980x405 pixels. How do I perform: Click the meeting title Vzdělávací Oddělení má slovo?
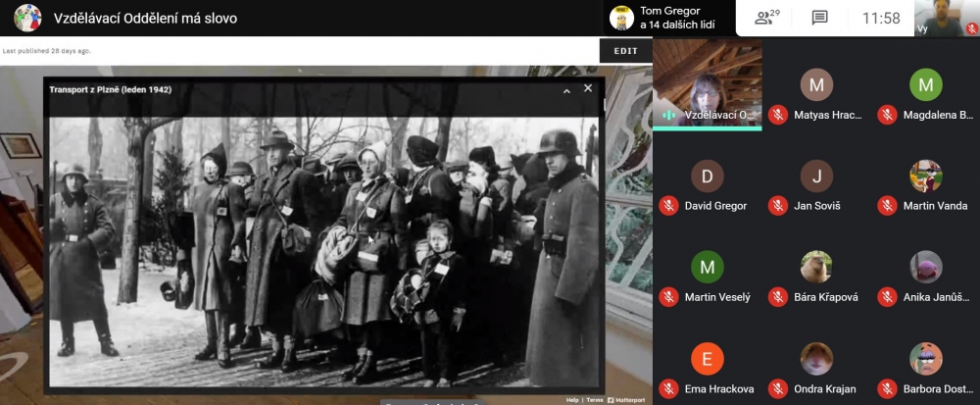146,18
